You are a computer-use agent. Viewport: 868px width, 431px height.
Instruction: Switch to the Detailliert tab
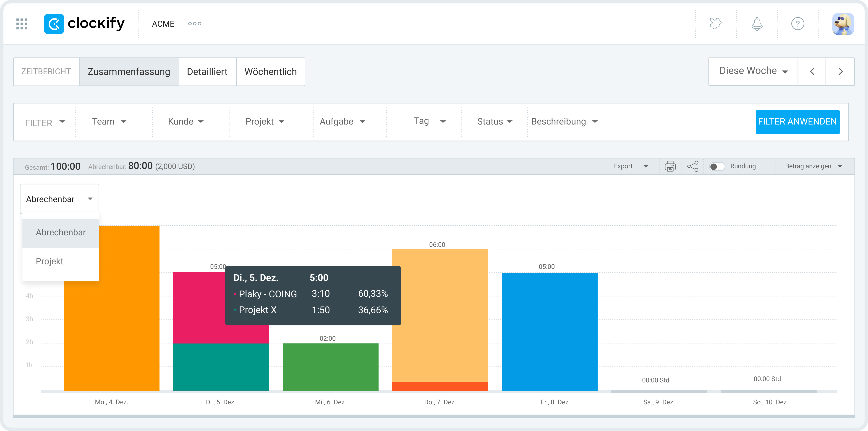pos(207,71)
